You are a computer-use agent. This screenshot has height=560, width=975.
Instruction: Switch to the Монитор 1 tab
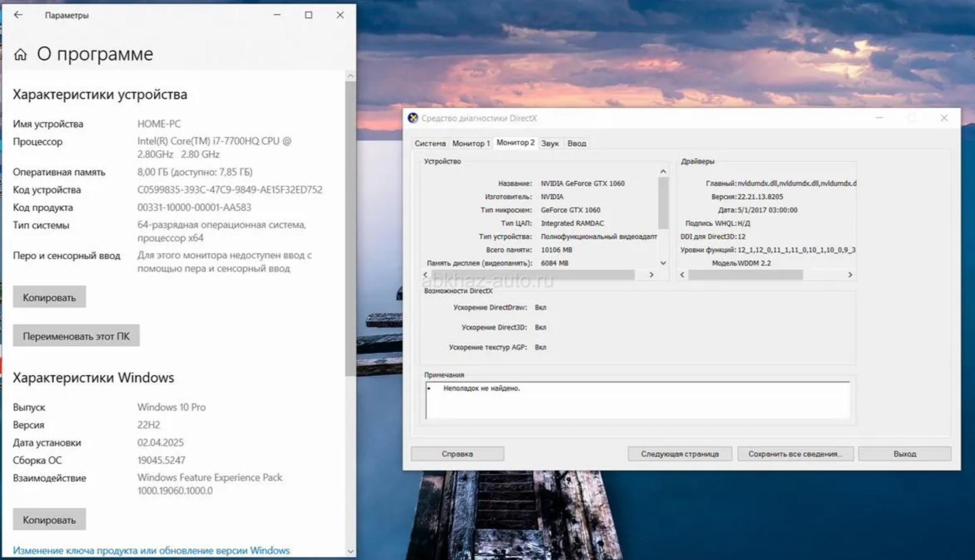click(x=471, y=143)
